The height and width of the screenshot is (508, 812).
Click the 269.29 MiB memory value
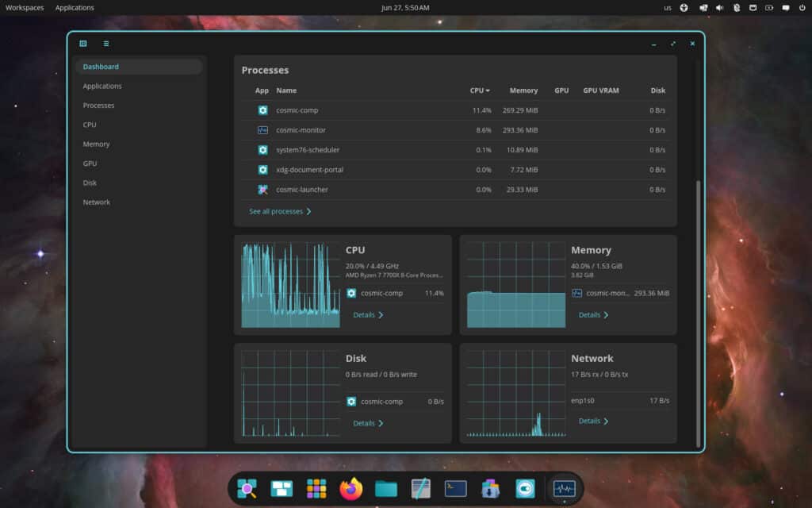point(520,110)
